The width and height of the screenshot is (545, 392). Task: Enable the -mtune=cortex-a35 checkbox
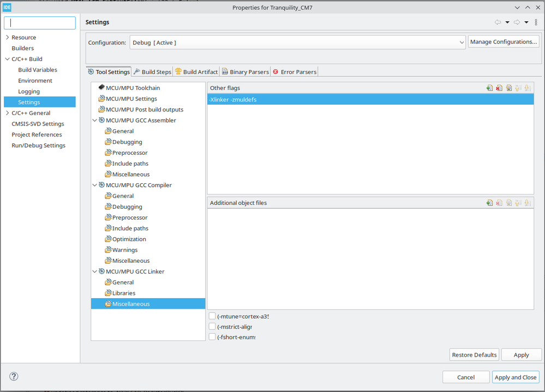[212, 316]
